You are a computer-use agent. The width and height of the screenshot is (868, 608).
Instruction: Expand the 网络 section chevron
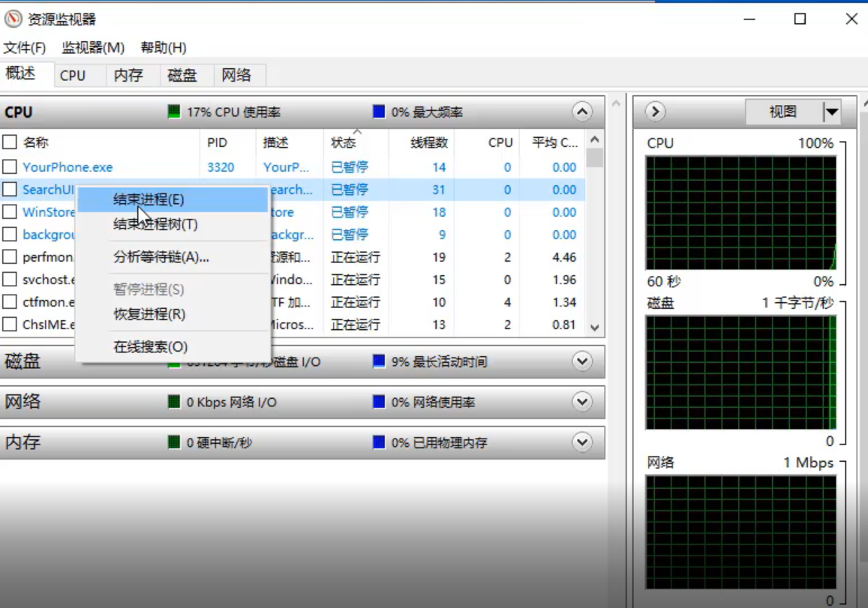pyautogui.click(x=581, y=402)
